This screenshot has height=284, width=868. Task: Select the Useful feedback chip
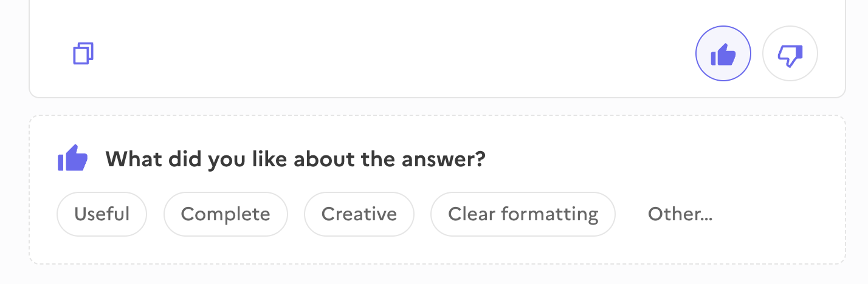[102, 214]
